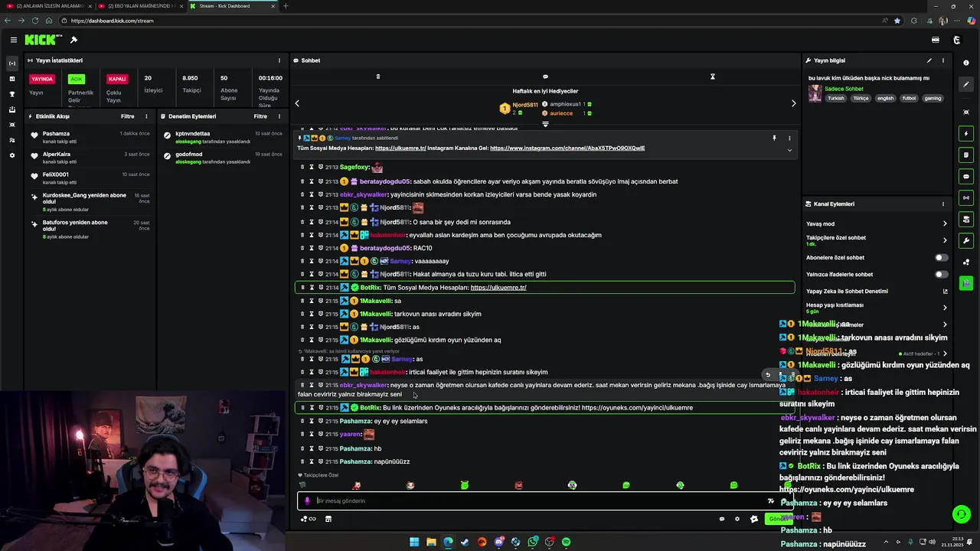This screenshot has height=551, width=980.
Task: Open the analytics chart icon in the sidebar
Action: tap(11, 79)
